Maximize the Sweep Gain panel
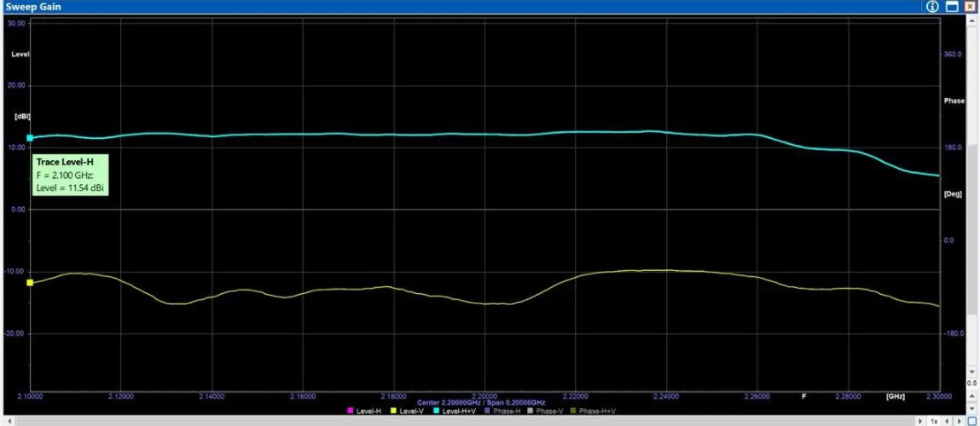 click(952, 6)
